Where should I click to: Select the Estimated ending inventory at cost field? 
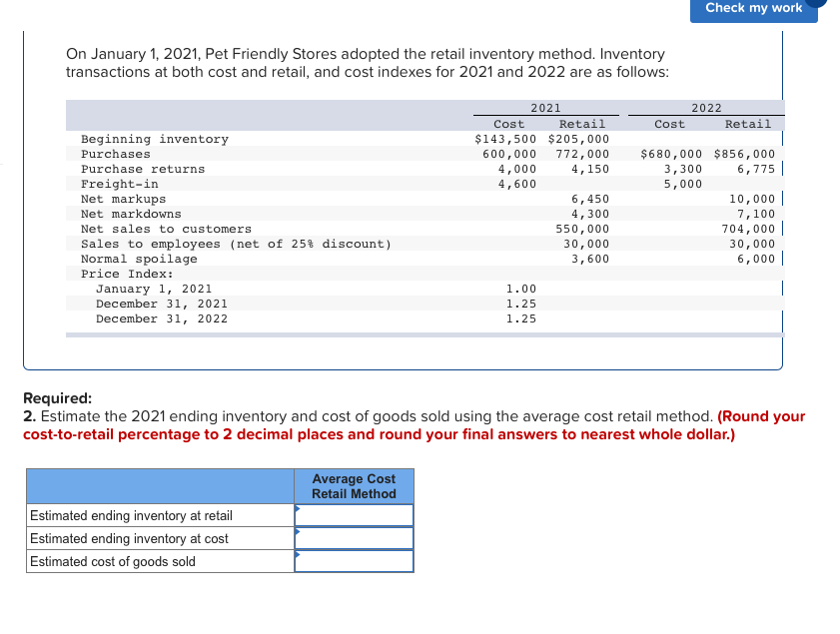pos(355,538)
